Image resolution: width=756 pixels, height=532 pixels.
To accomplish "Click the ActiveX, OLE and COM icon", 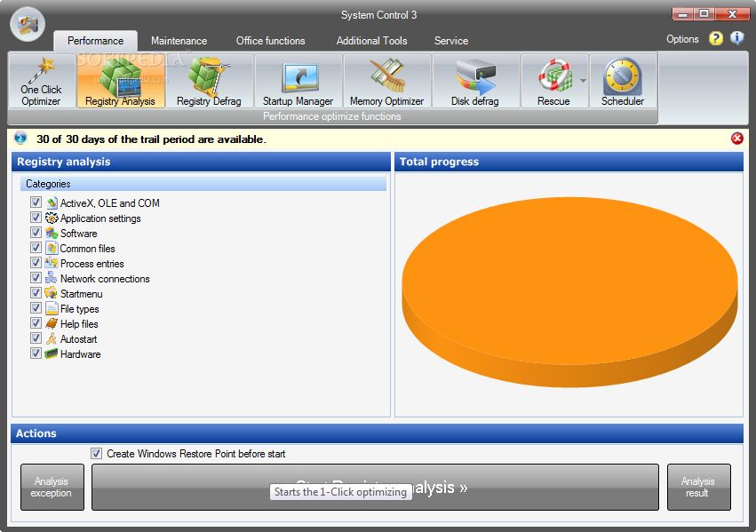I will (52, 202).
